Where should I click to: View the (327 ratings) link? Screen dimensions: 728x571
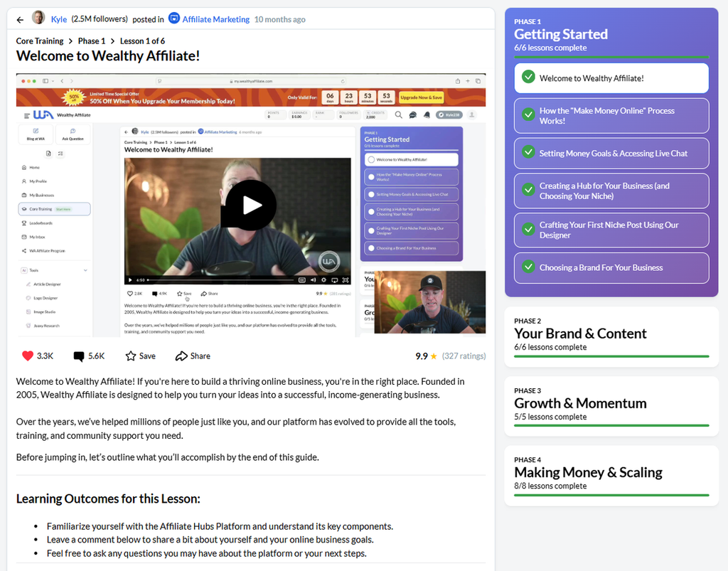tap(464, 356)
